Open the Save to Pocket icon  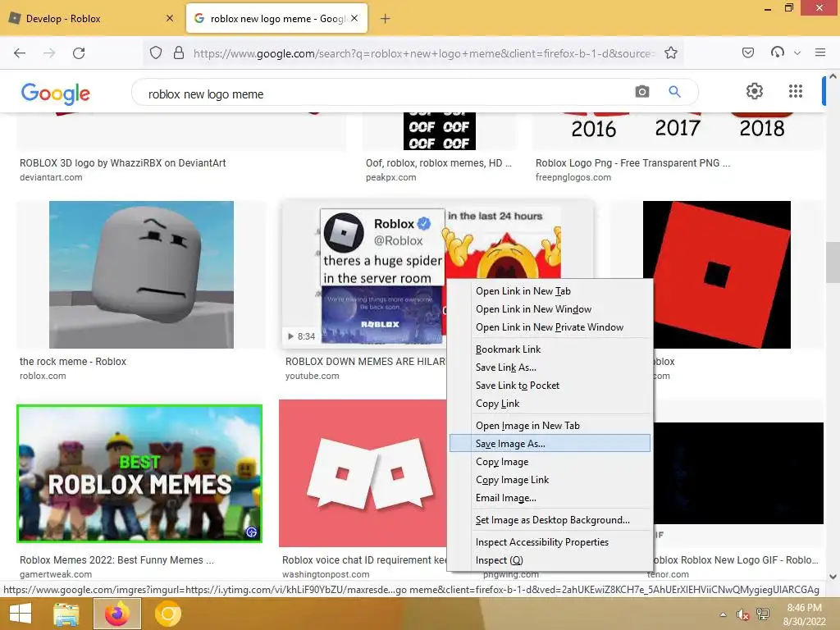point(748,52)
